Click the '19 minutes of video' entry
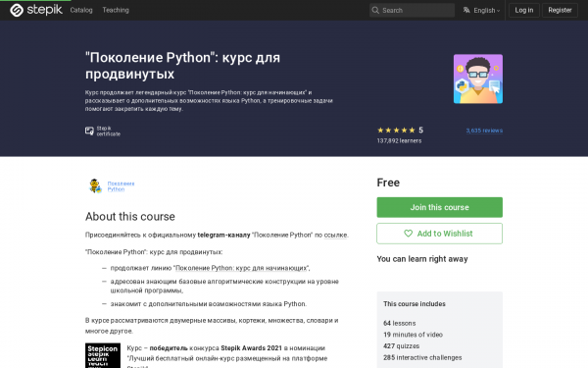Viewport: 588px width, 368px height. pyautogui.click(x=413, y=335)
